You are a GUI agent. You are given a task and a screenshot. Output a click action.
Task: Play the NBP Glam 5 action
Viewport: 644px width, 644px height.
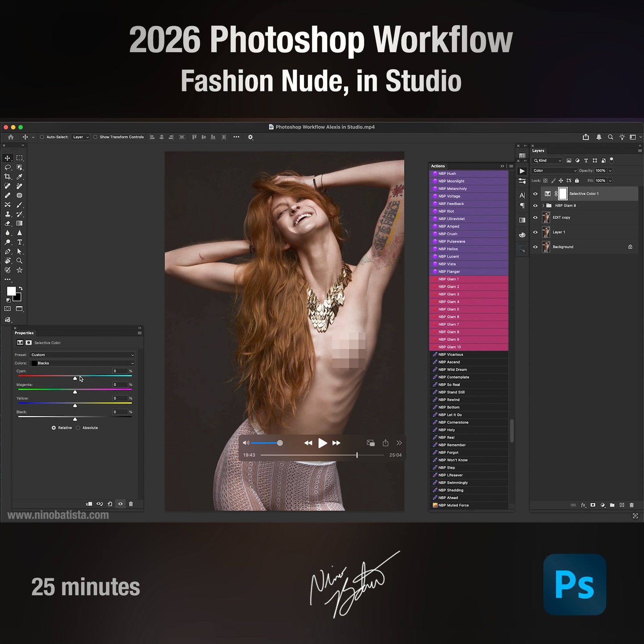[x=449, y=309]
